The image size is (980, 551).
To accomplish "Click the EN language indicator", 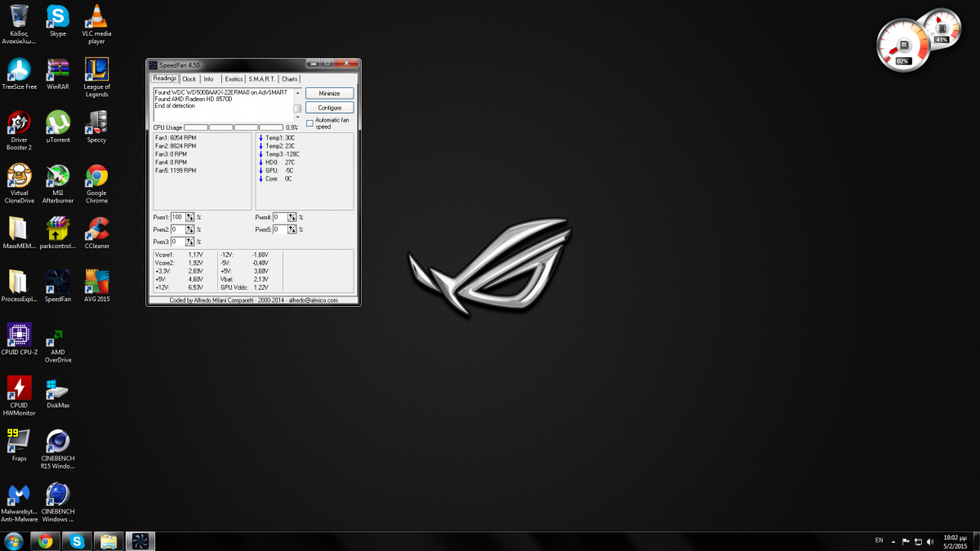I will coord(879,540).
